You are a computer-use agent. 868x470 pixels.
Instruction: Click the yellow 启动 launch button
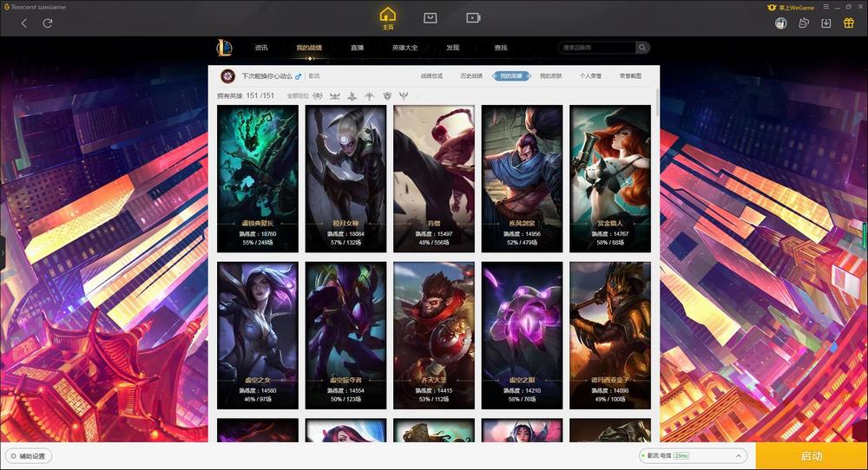tap(812, 456)
